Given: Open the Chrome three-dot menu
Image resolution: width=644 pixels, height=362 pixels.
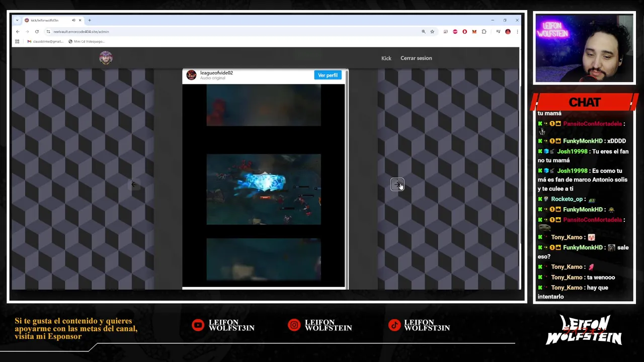Looking at the screenshot, I should [x=517, y=32].
